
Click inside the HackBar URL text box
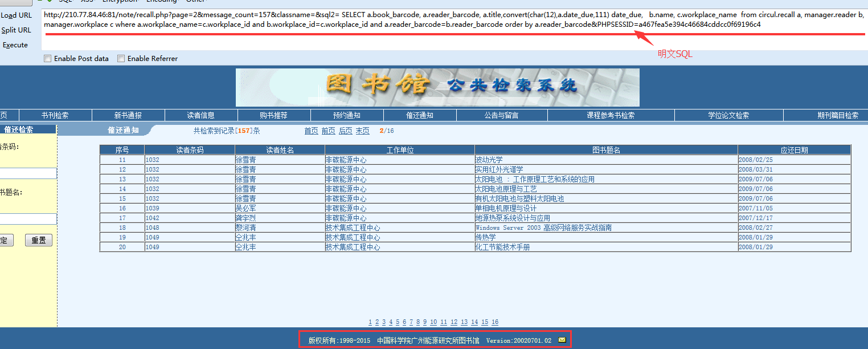click(454, 30)
